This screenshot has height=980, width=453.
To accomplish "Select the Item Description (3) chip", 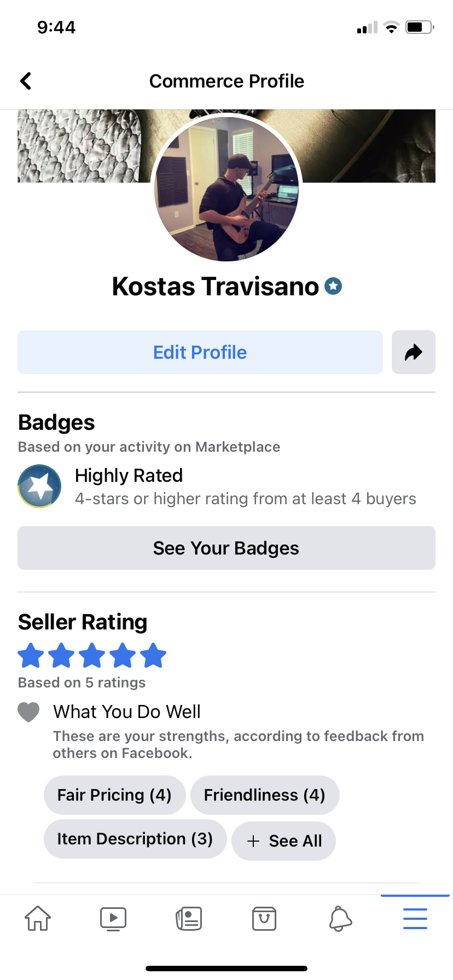I will [135, 839].
